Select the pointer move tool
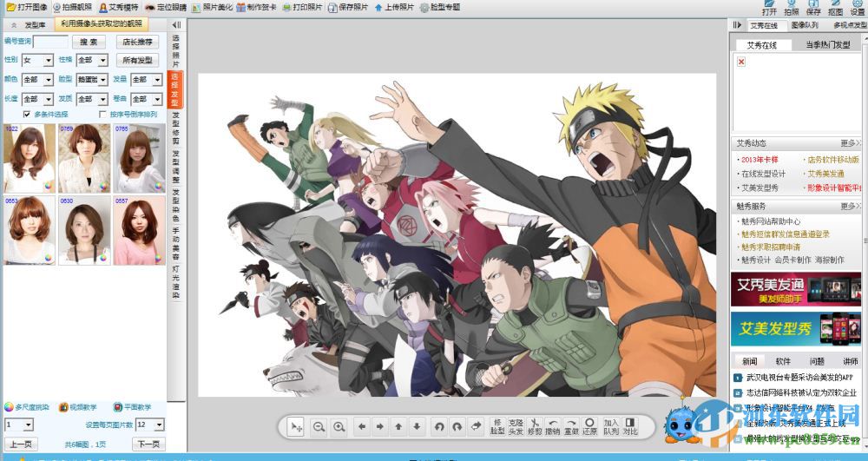 [296, 426]
